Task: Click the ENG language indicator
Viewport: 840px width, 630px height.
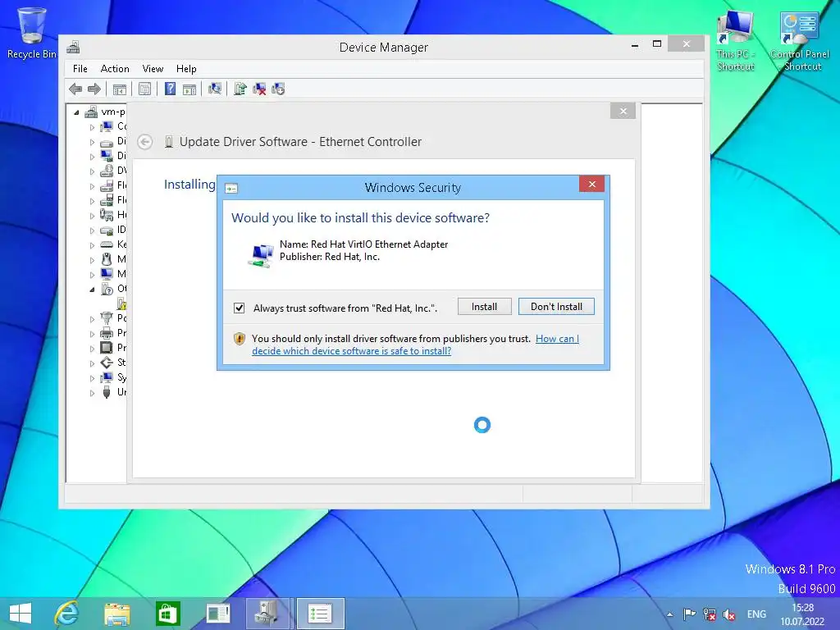Action: pyautogui.click(x=756, y=614)
